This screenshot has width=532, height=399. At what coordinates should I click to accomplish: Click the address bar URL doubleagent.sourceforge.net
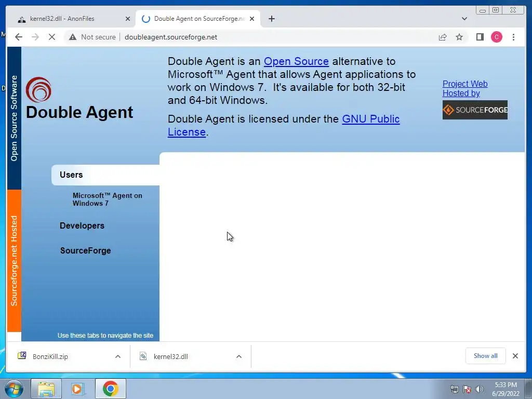coord(170,37)
